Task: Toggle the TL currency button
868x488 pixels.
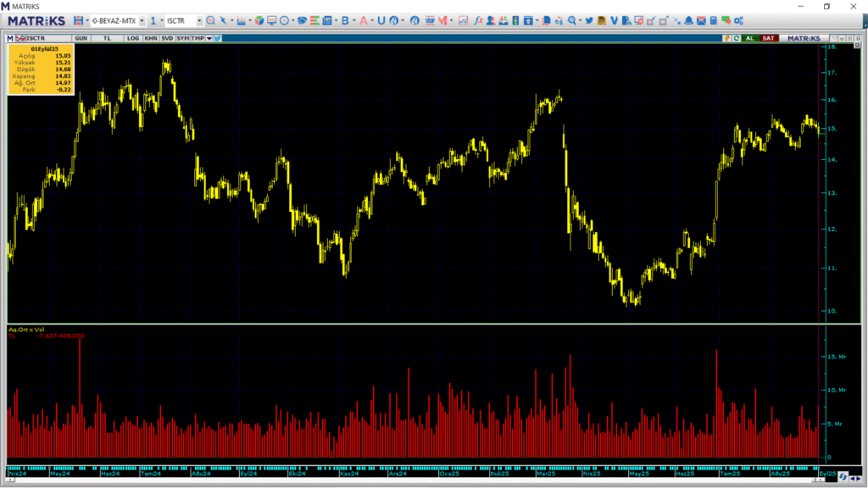Action: click(x=108, y=38)
